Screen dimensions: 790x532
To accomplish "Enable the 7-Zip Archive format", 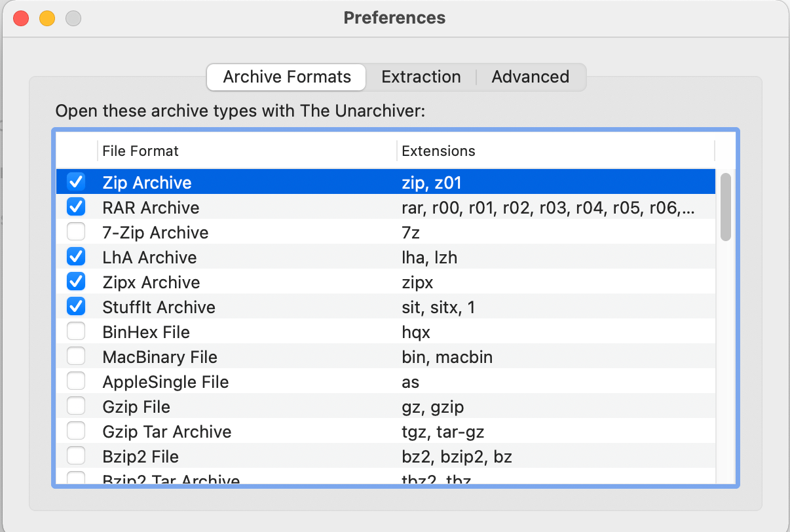I will point(76,231).
